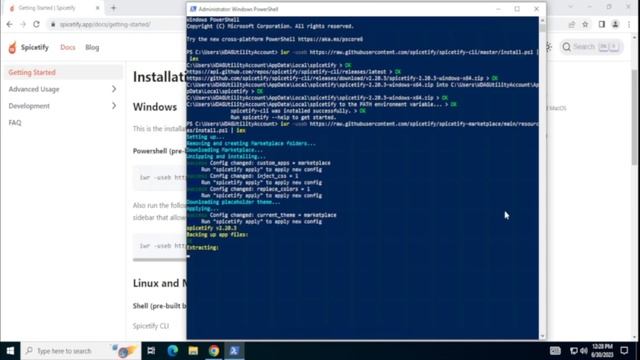Click the search highlight icon in the taskbar search
This screenshot has width=640, height=360.
(124, 351)
